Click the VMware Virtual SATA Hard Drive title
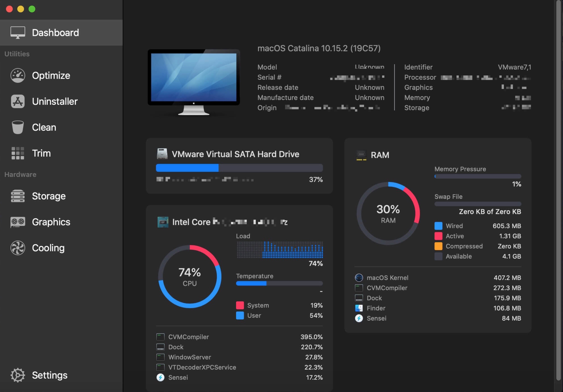This screenshot has height=392, width=563. 235,154
